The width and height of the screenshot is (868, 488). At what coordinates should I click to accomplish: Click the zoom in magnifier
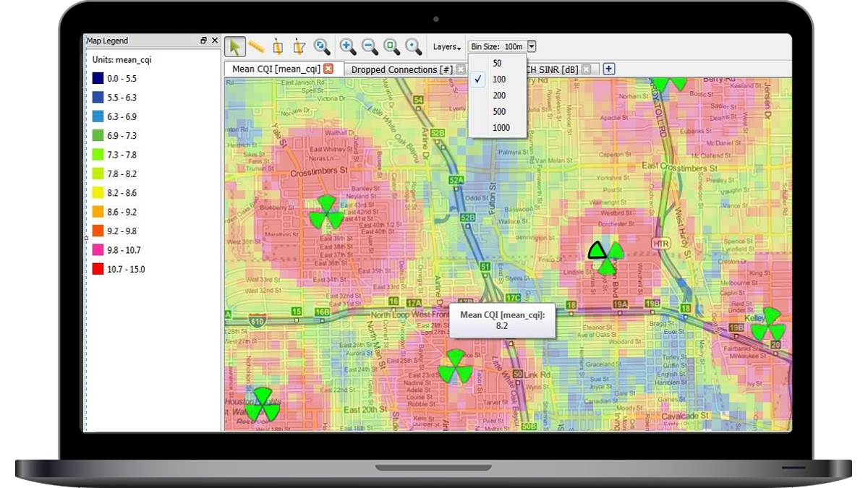348,47
